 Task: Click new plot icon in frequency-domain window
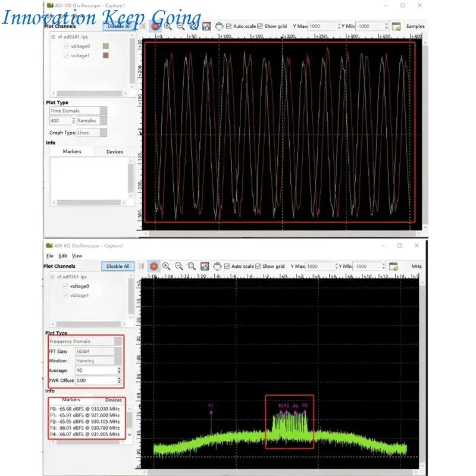pos(393,266)
